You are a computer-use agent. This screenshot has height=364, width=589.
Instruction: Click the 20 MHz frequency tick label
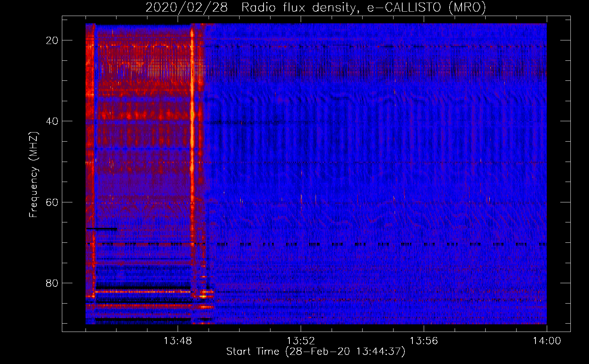click(52, 40)
